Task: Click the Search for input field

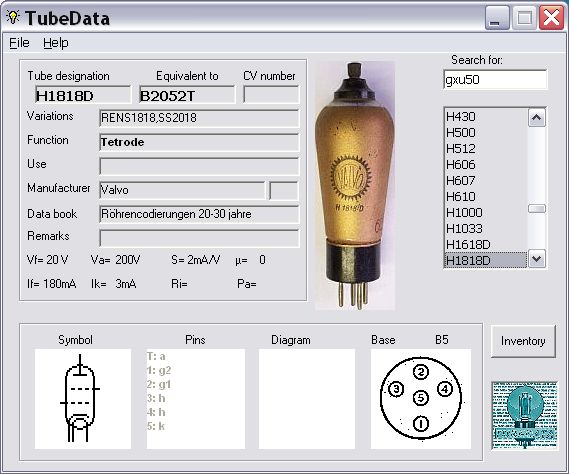Action: point(495,79)
